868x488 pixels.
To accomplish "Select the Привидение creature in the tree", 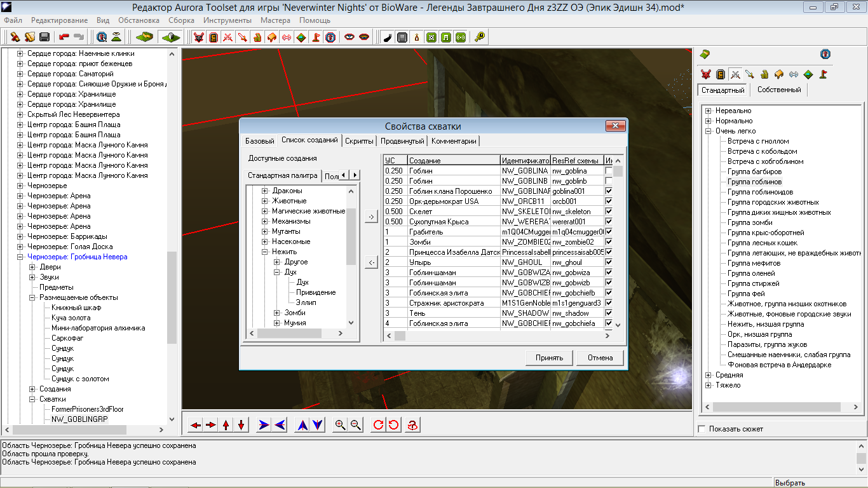I will tap(316, 292).
